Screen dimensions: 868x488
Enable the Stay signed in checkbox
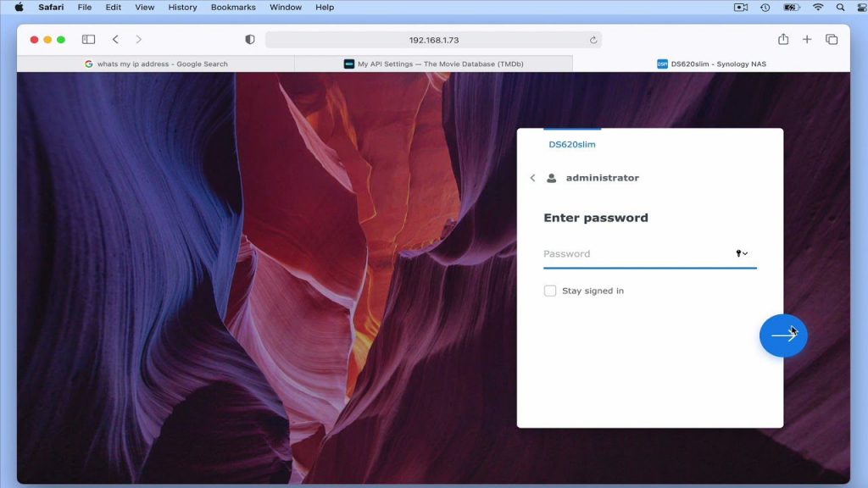[549, 291]
